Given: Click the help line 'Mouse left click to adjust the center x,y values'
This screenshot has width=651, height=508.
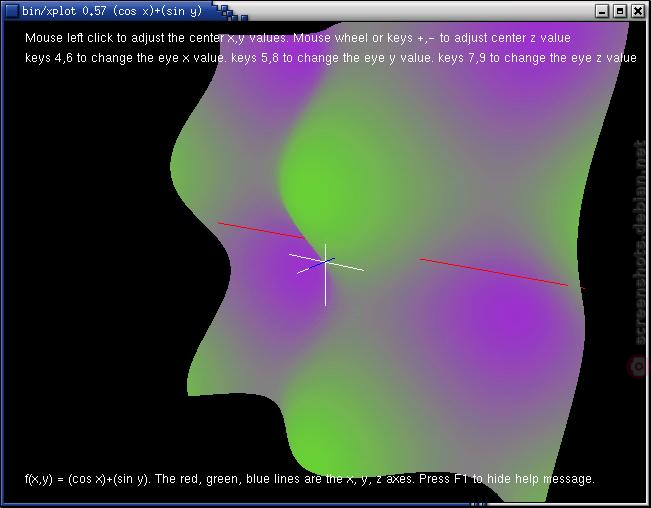Looking at the screenshot, I should pos(155,38).
